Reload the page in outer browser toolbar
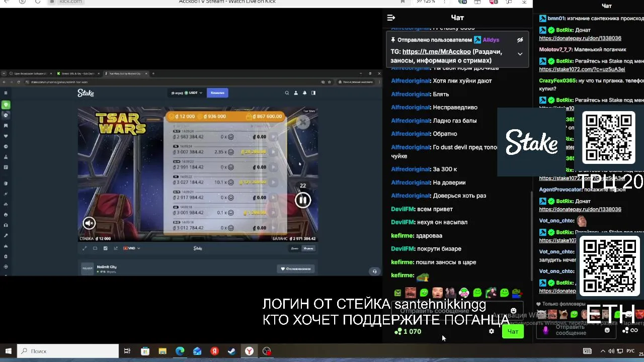644x362 pixels. click(38, 2)
